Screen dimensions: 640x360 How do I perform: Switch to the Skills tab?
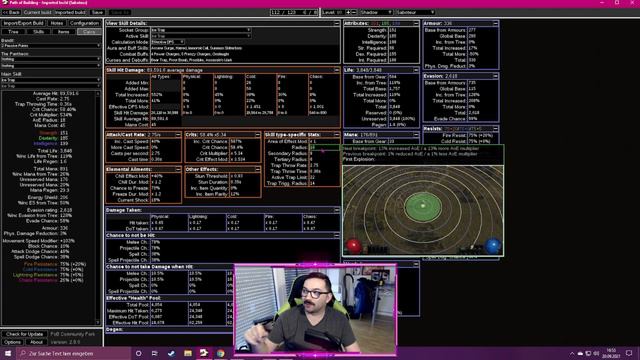pyautogui.click(x=38, y=31)
